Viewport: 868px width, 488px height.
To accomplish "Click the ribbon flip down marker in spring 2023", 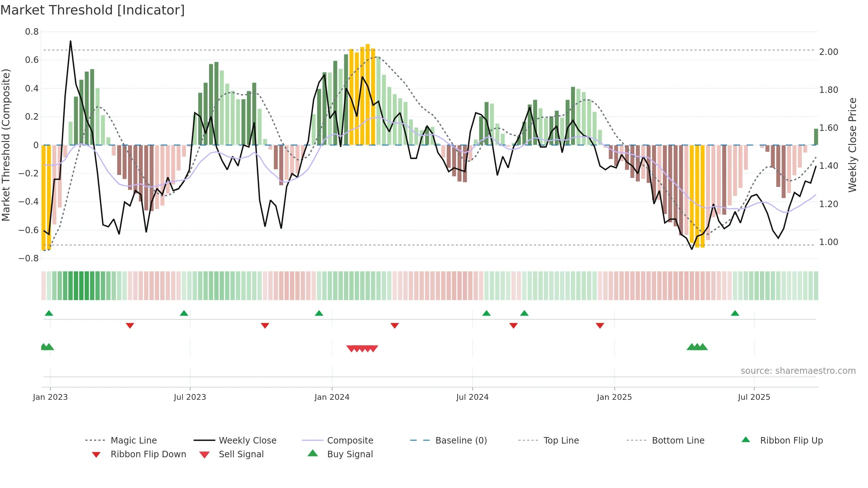I will click(130, 326).
